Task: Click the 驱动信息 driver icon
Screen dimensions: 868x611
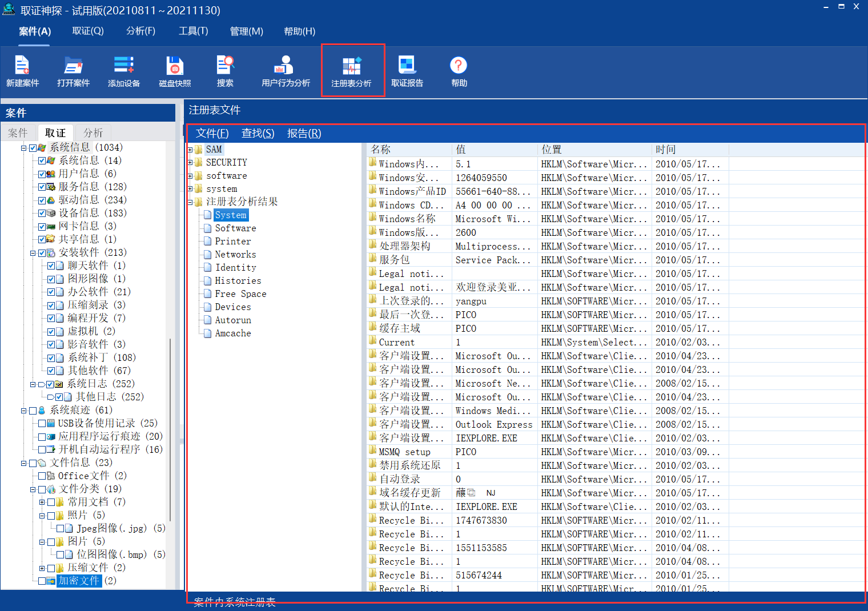Action: 51,200
